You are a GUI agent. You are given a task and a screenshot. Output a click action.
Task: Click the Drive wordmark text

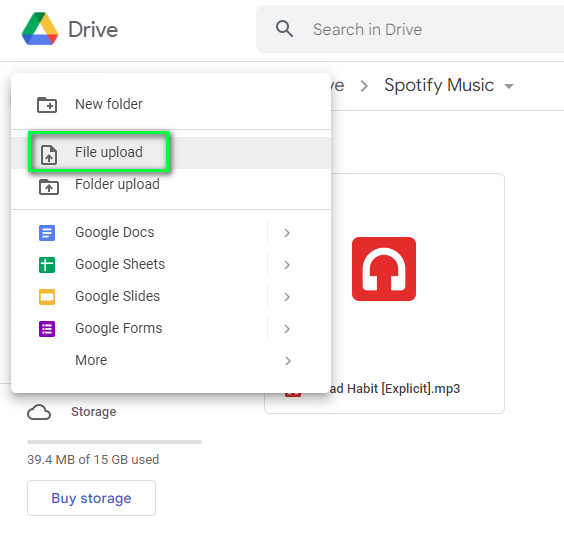[x=93, y=30]
